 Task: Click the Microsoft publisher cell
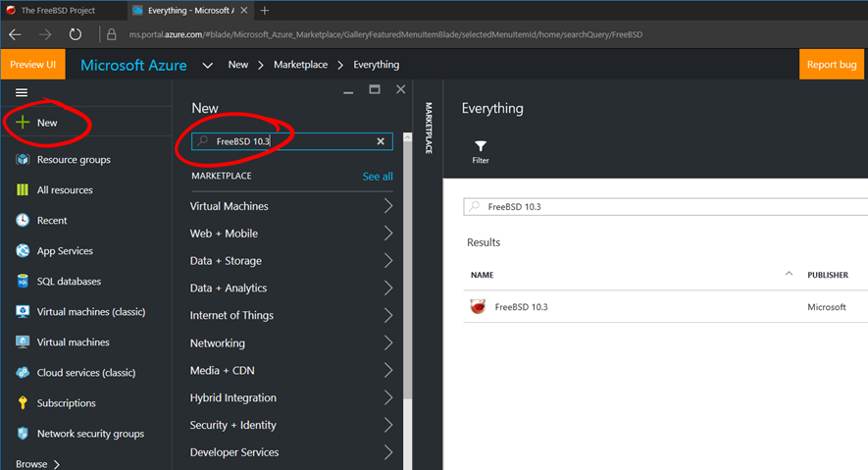point(827,307)
